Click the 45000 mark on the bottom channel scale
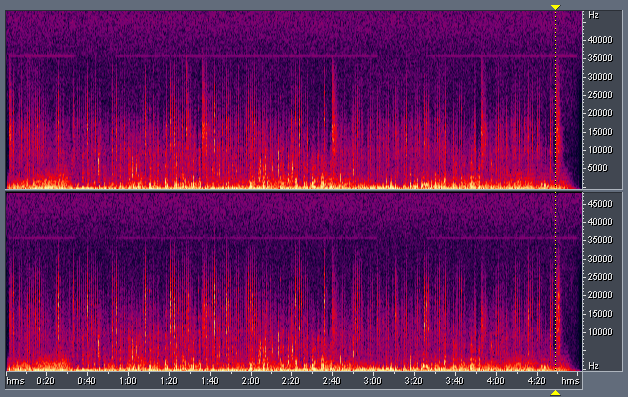Viewport: 628px width, 397px height. click(600, 204)
